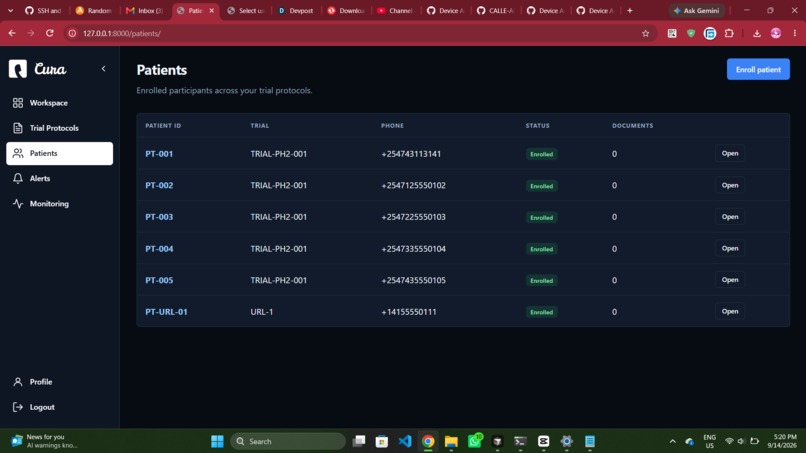Select Patients in the sidebar

click(x=60, y=153)
